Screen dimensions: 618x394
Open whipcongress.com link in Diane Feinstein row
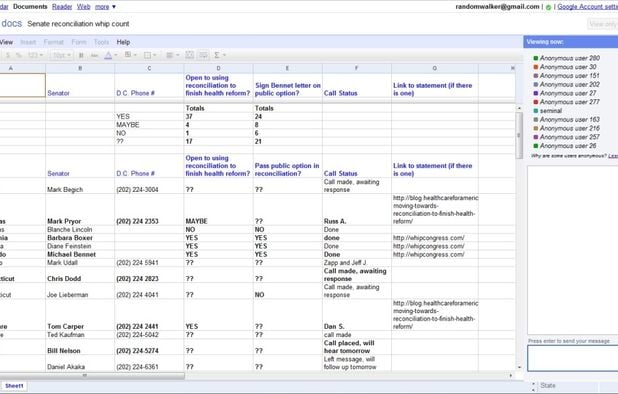428,246
